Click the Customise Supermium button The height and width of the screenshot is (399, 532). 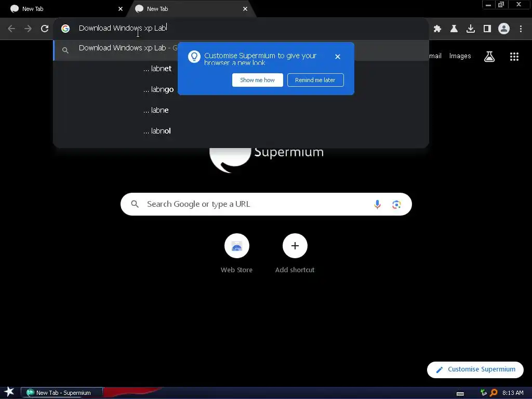(475, 369)
